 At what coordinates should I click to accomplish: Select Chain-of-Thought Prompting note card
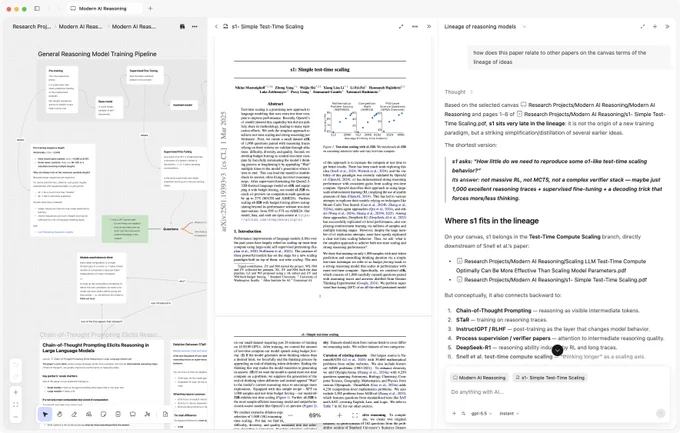(x=102, y=382)
